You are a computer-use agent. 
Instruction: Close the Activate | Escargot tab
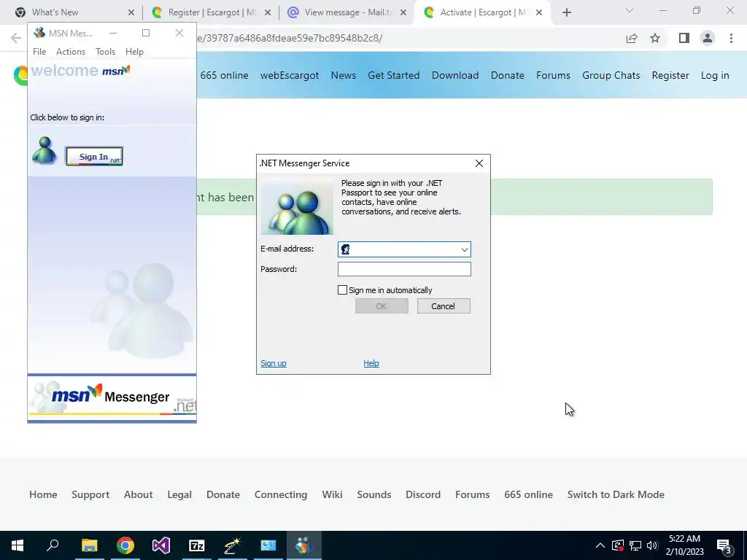point(539,12)
